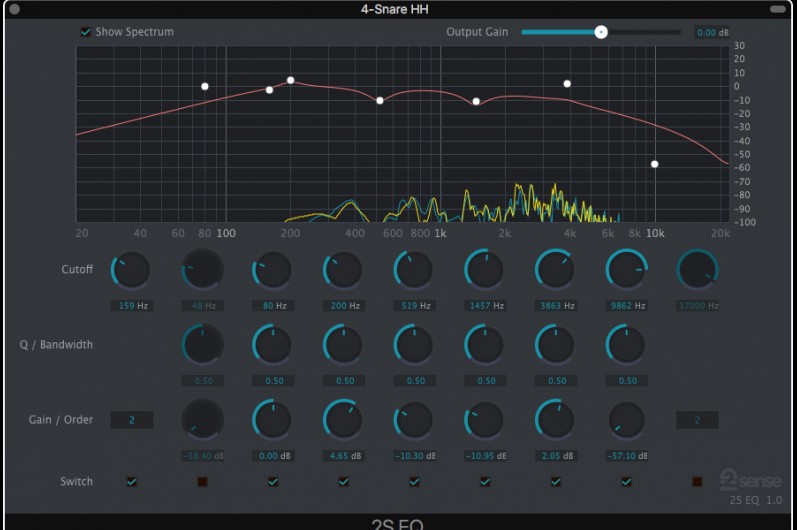The width and height of the screenshot is (797, 530).
Task: Click the Gain knob showing 4.65 dB
Action: tap(343, 420)
